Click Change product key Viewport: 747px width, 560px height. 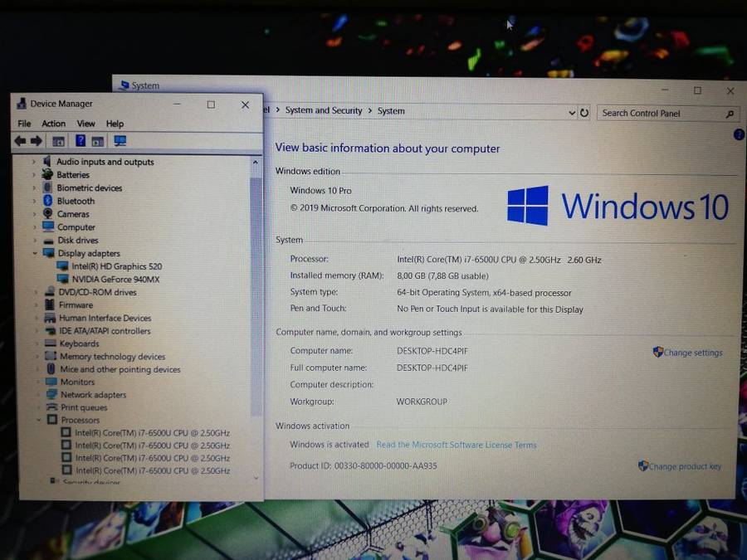(685, 466)
